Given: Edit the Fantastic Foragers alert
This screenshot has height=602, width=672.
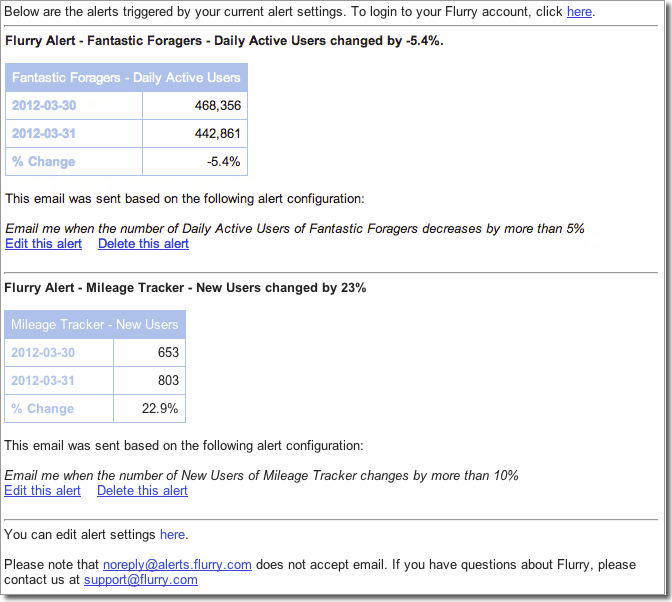Looking at the screenshot, I should tap(43, 244).
